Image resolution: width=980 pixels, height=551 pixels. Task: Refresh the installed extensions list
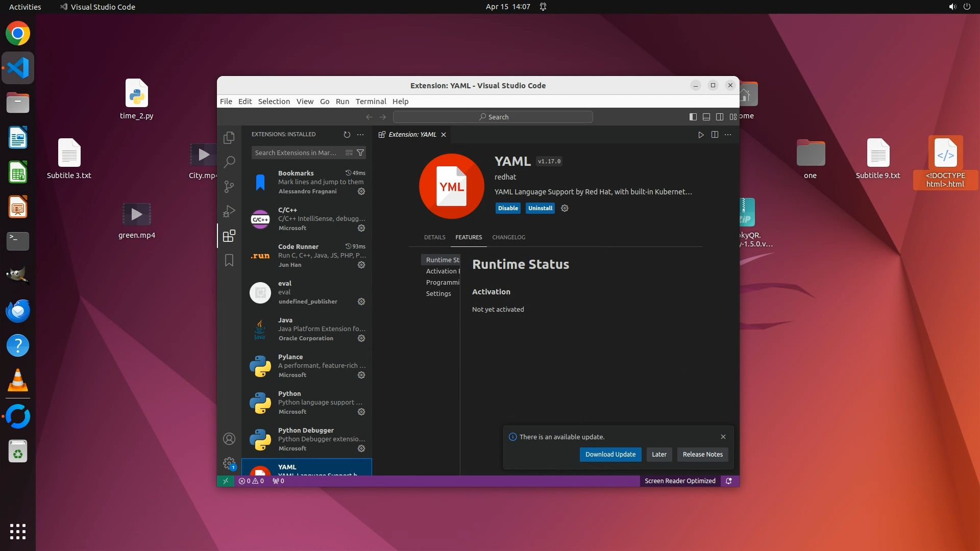point(347,135)
